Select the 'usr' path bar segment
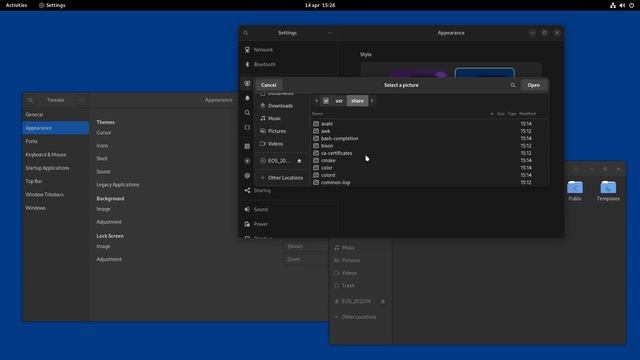This screenshot has width=640, height=360. coord(339,101)
